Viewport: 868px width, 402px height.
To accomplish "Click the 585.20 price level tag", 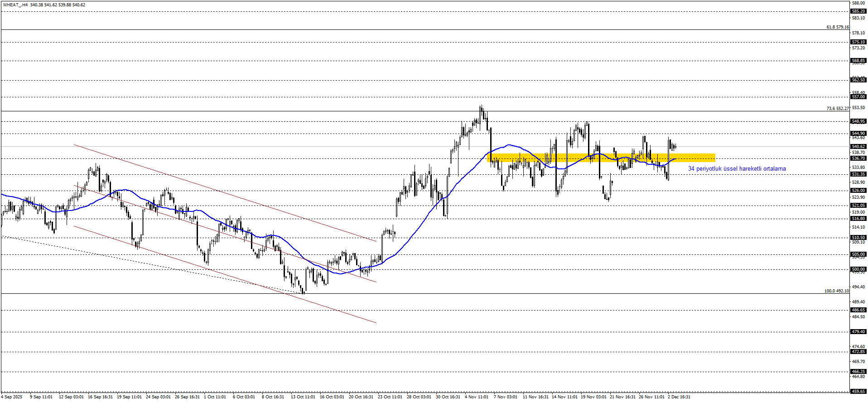I will pos(858,11).
